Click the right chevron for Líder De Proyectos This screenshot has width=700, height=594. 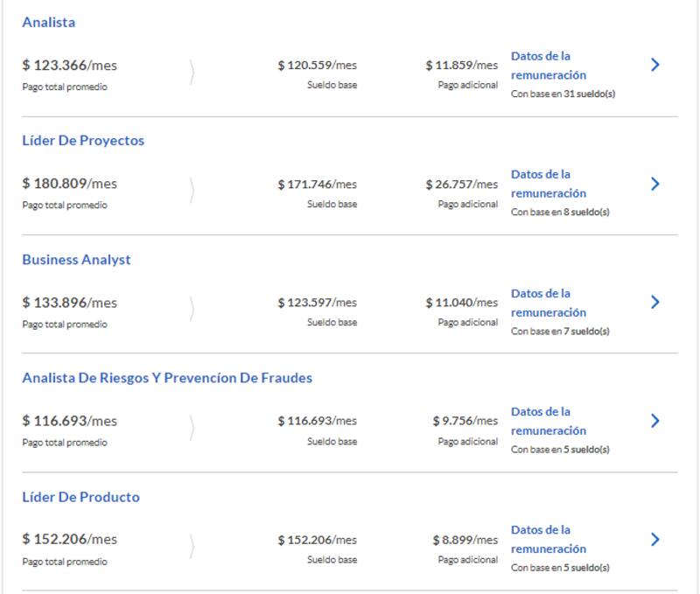tap(655, 184)
